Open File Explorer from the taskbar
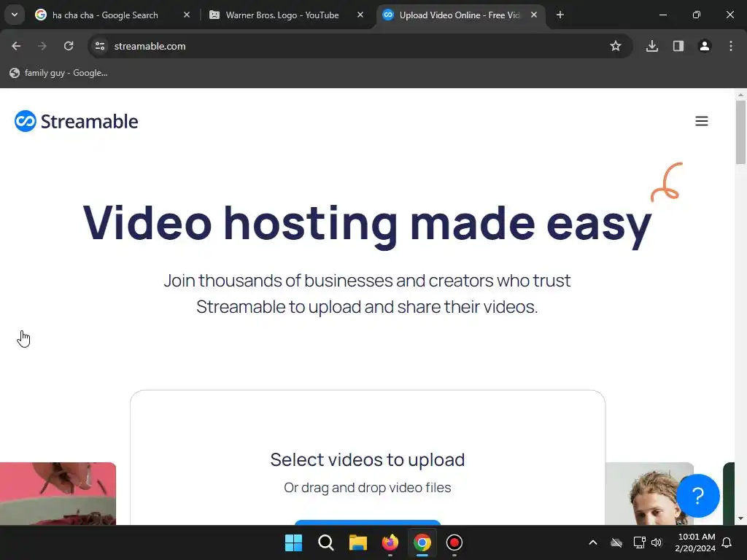 [x=357, y=542]
